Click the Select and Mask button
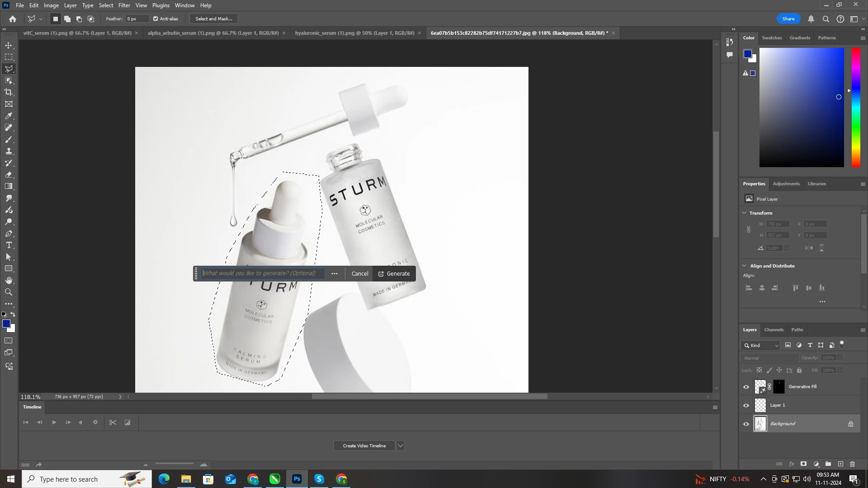The image size is (868, 488). coord(214,19)
